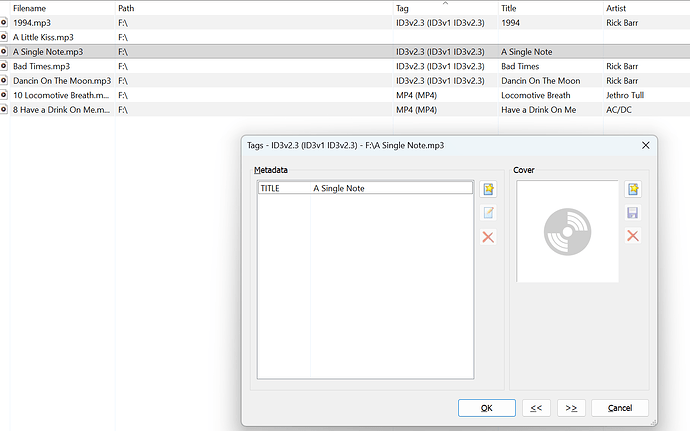The width and height of the screenshot is (690, 431).
Task: Go to previous file with << button
Action: [x=536, y=408]
